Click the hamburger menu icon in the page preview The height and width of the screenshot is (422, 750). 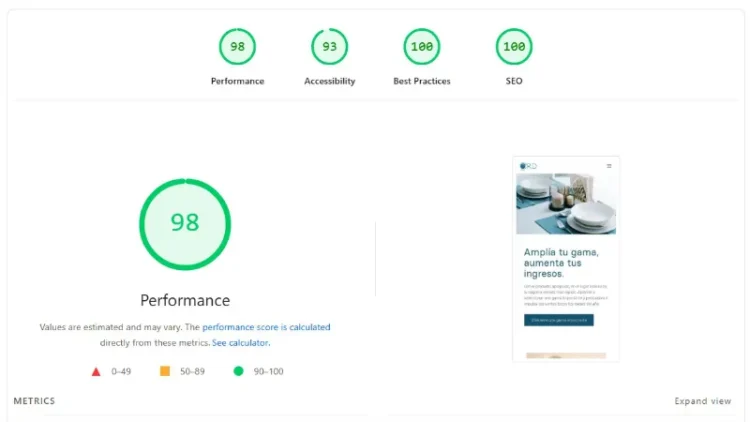pos(609,166)
